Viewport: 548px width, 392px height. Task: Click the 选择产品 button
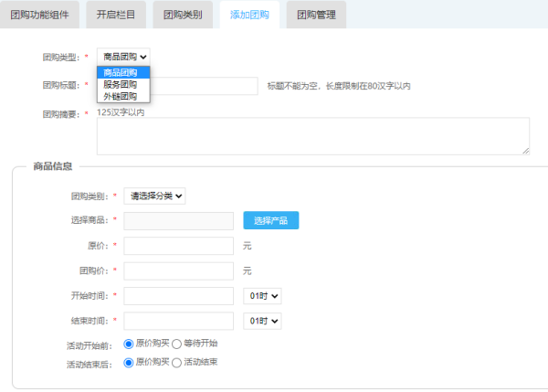(x=270, y=220)
